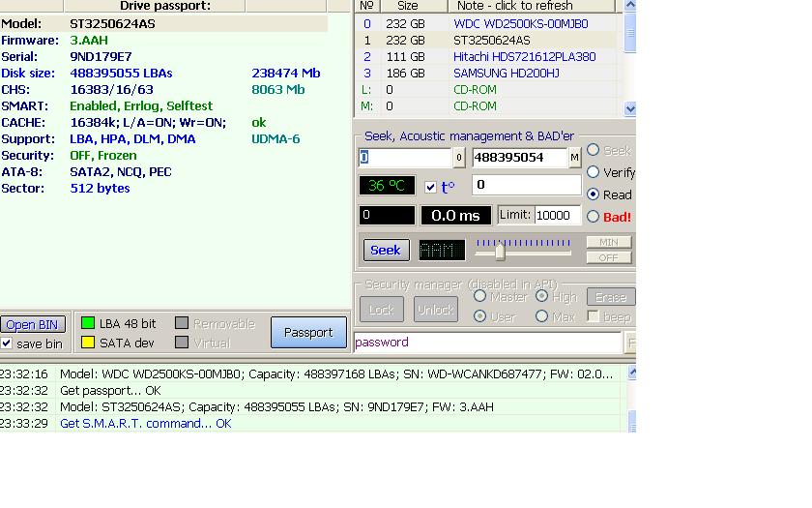Click the № column header
The image size is (812, 508).
point(367,6)
